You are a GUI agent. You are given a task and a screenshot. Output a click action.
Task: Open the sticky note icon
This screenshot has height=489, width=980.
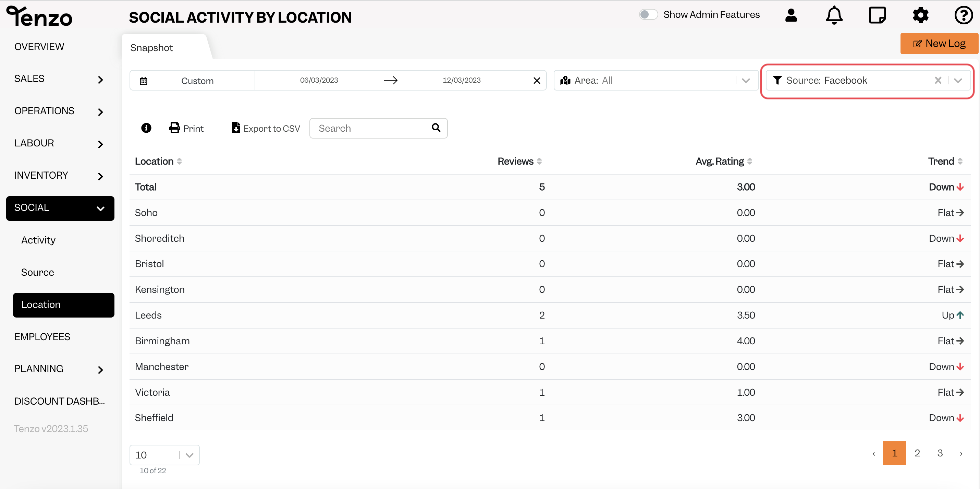click(877, 15)
